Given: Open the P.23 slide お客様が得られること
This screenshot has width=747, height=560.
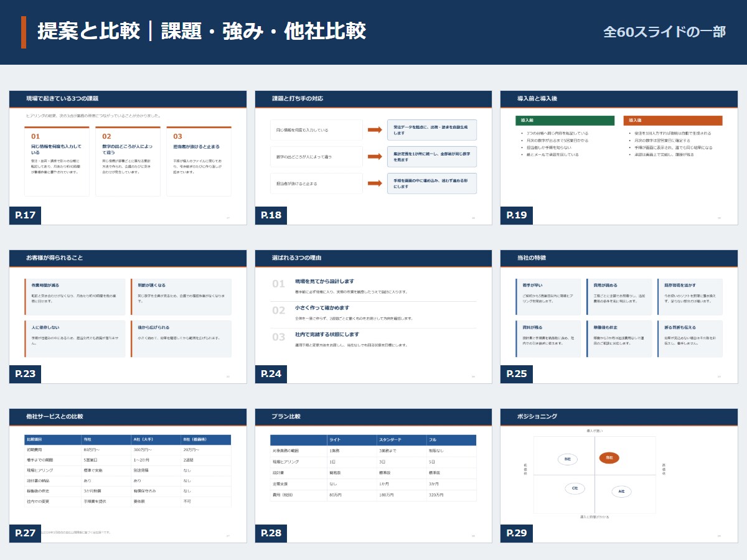Looking at the screenshot, I should pyautogui.click(x=128, y=317).
